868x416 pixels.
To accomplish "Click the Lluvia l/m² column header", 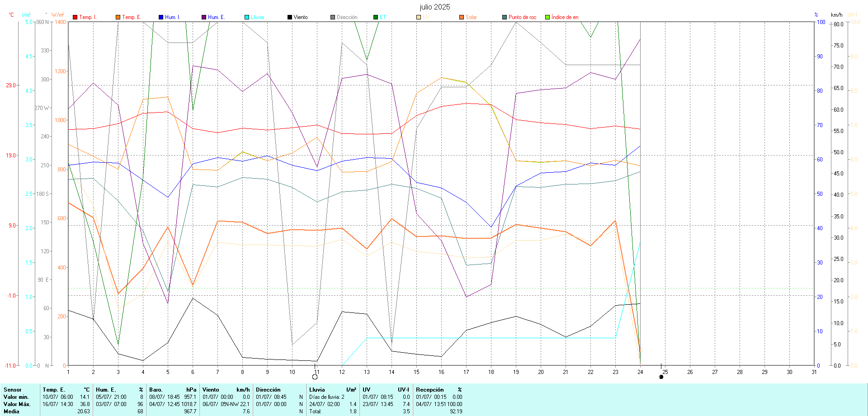I will click(x=332, y=389).
